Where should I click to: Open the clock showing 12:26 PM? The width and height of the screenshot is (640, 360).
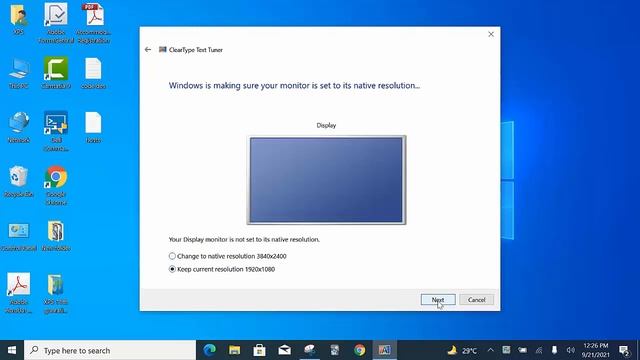tap(596, 350)
